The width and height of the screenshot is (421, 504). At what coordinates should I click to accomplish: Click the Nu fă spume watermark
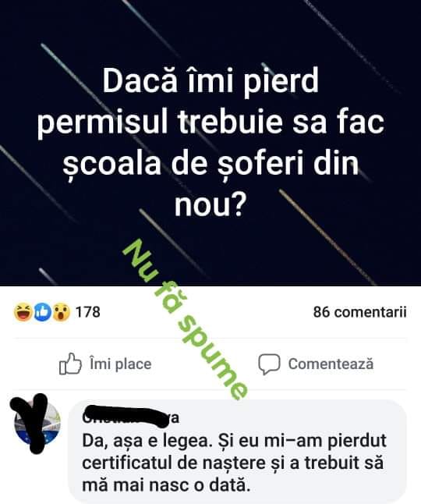(x=186, y=319)
